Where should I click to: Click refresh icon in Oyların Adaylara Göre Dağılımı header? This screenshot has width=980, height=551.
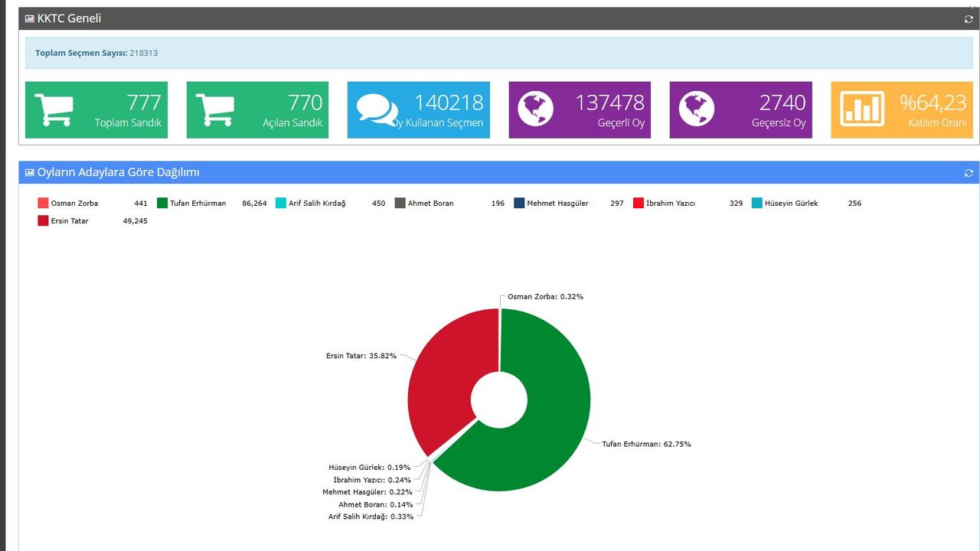pos(969,173)
